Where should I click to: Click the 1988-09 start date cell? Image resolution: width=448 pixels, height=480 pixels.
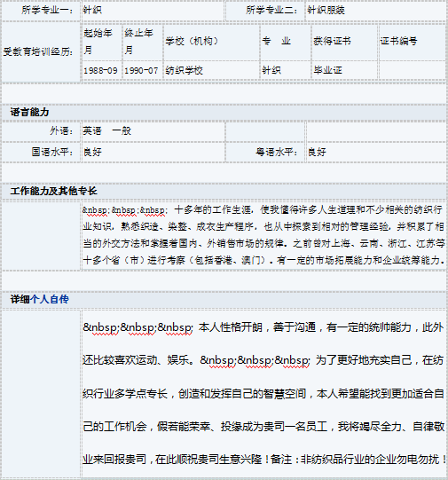(101, 70)
